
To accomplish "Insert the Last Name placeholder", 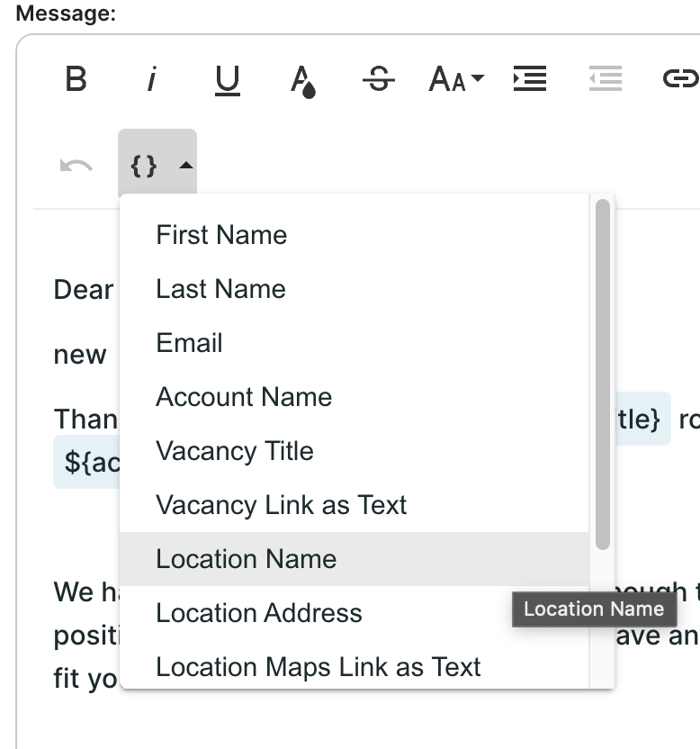I will (220, 289).
